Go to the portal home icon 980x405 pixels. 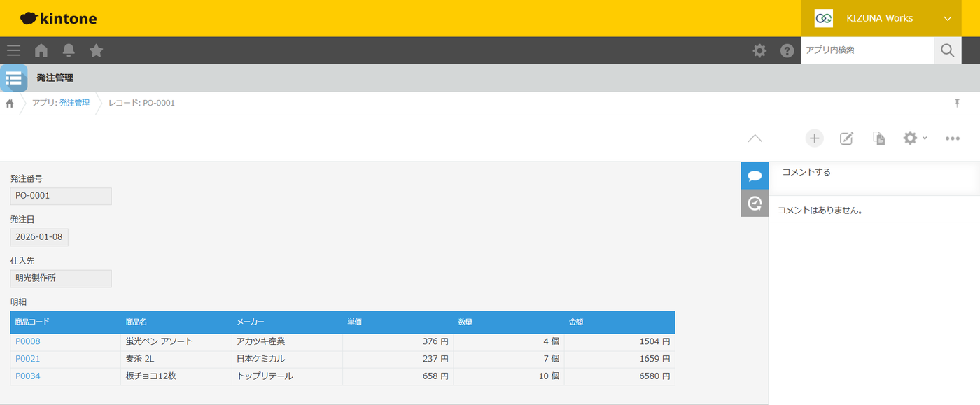pos(41,50)
